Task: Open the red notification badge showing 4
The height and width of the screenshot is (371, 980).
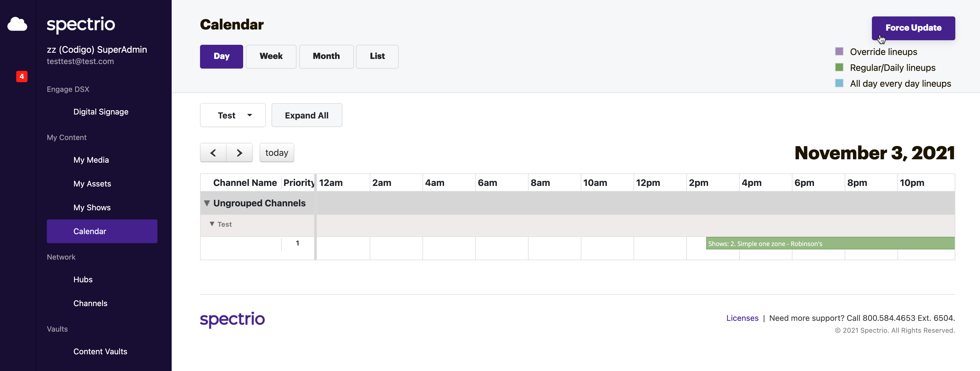Action: [22, 77]
